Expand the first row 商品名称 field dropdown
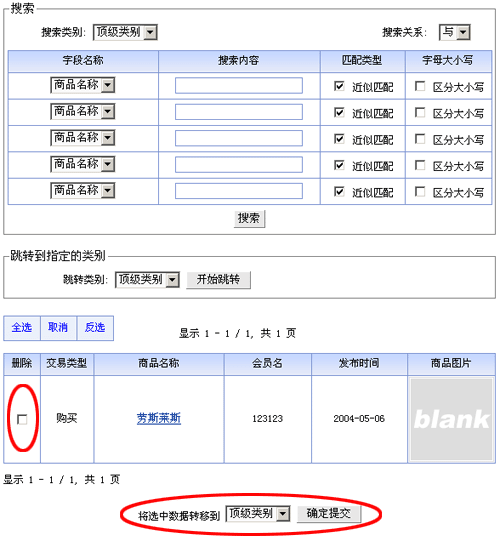500x541 pixels. (x=82, y=85)
